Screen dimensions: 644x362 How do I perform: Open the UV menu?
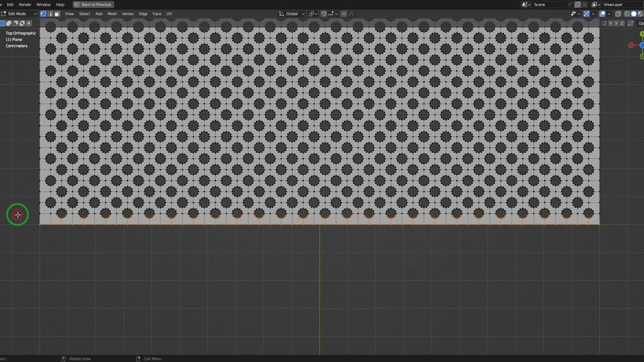point(169,14)
